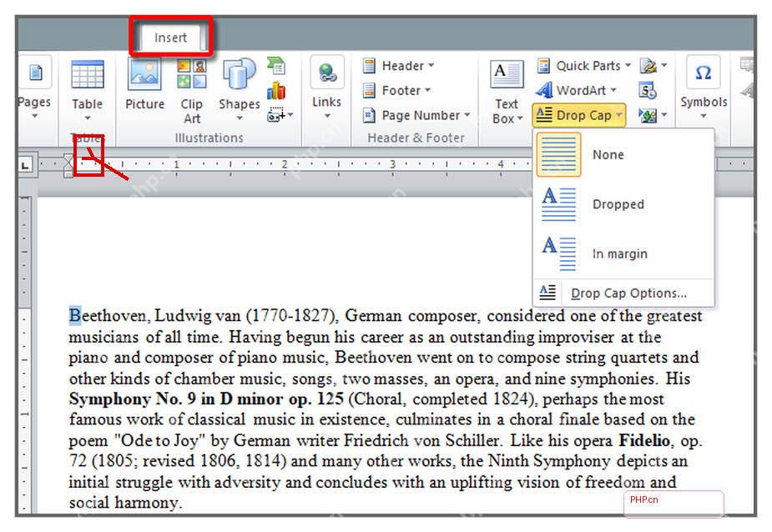This screenshot has width=772, height=532.
Task: Insert a Chart from the Illustrations group
Action: (276, 91)
